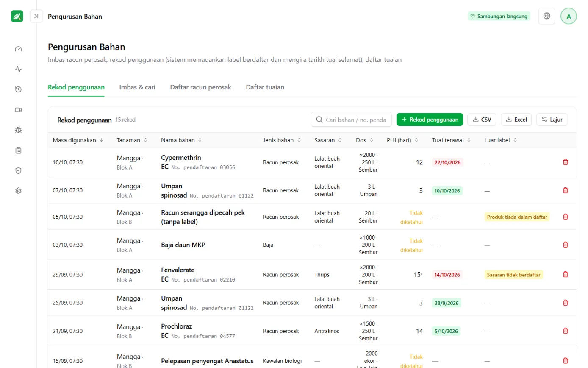Expand the sidebar with the arrow toggle
This screenshot has height=368, width=588.
(36, 16)
